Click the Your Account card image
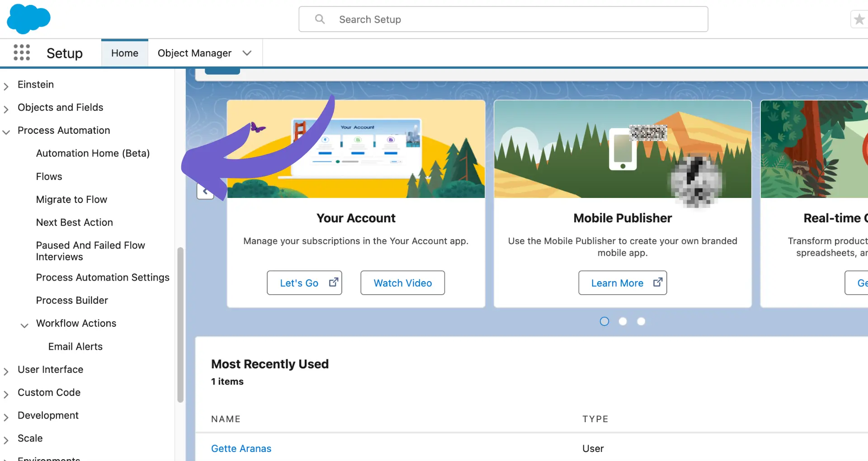 [x=356, y=149]
